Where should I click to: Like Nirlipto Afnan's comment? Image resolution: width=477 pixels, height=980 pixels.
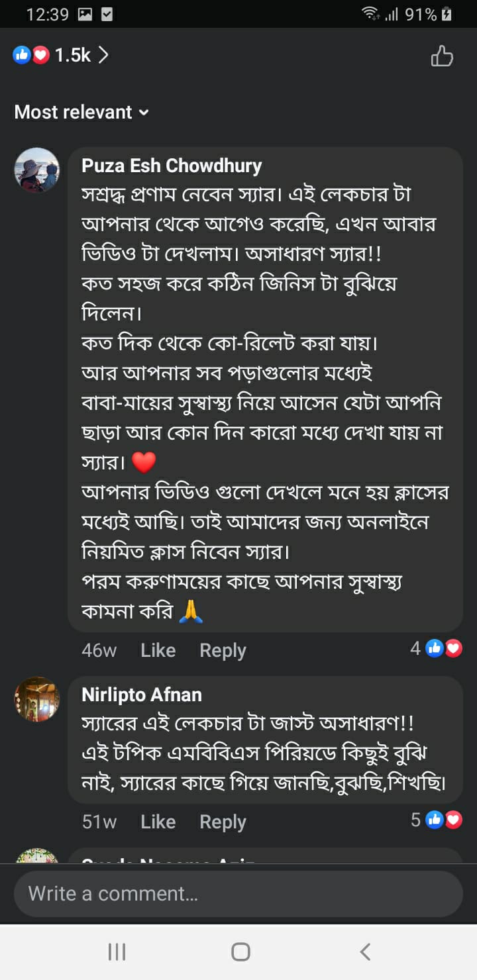[x=158, y=822]
